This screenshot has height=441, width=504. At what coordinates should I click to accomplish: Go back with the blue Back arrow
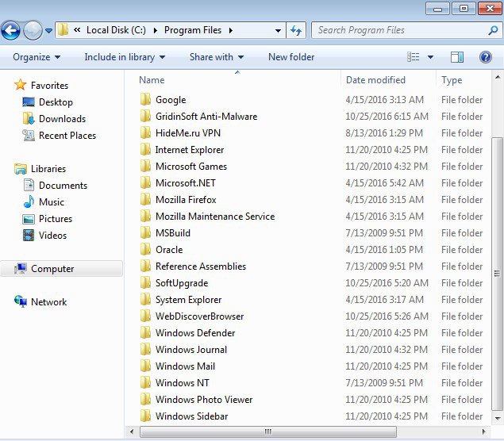click(10, 30)
